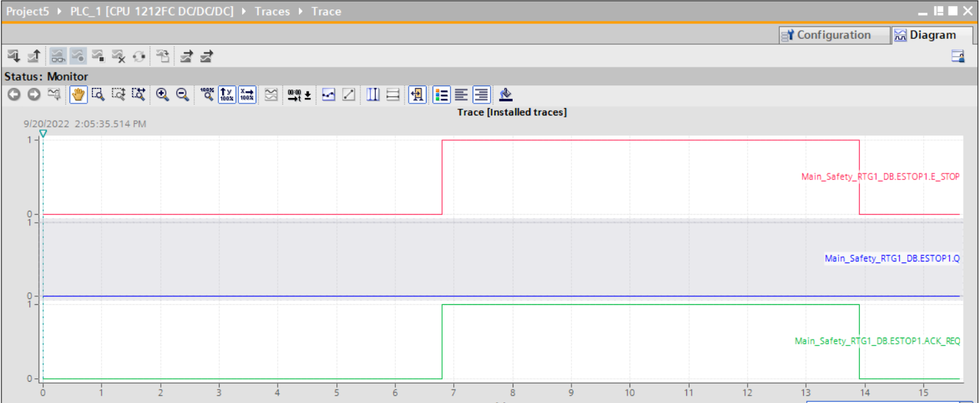Select the horizontal zoom selection tool
Screen dimensions: 980x403
tap(138, 95)
